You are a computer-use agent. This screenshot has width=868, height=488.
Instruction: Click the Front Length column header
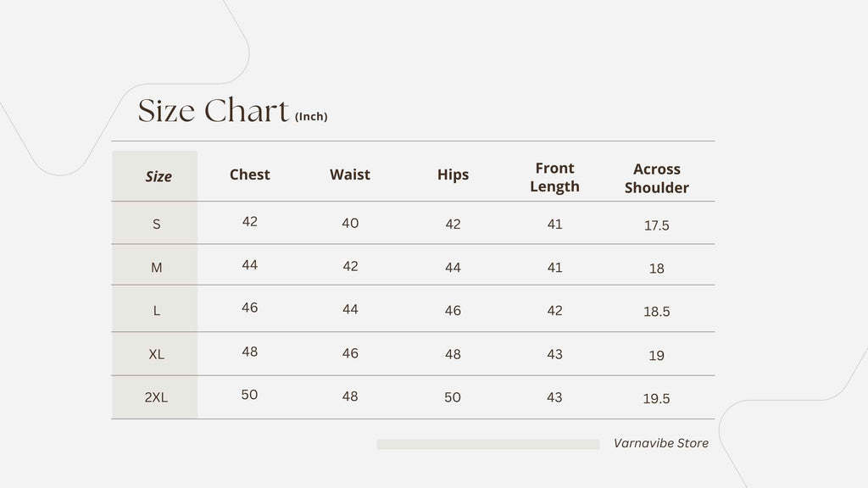(x=554, y=177)
